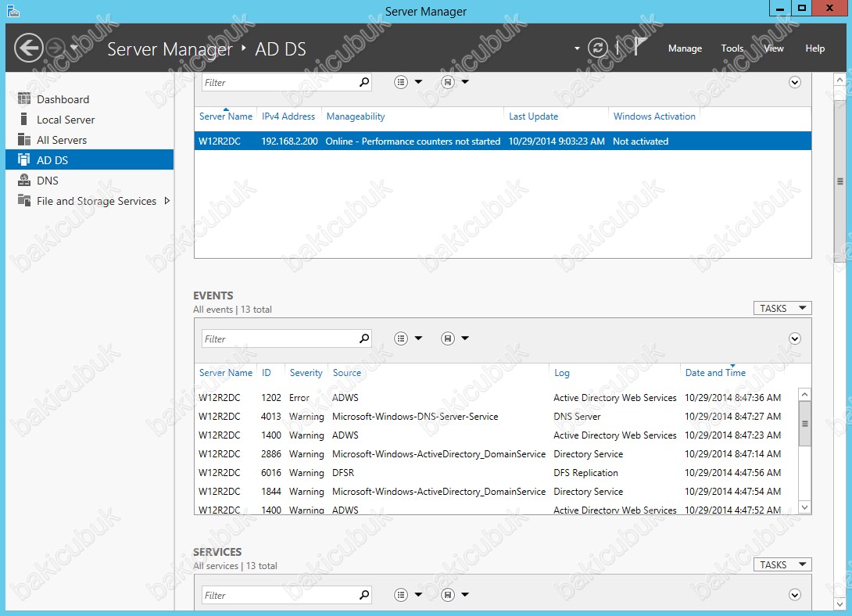The height and width of the screenshot is (616, 852).
Task: Expand the File and Storage Services arrow
Action: click(x=166, y=200)
